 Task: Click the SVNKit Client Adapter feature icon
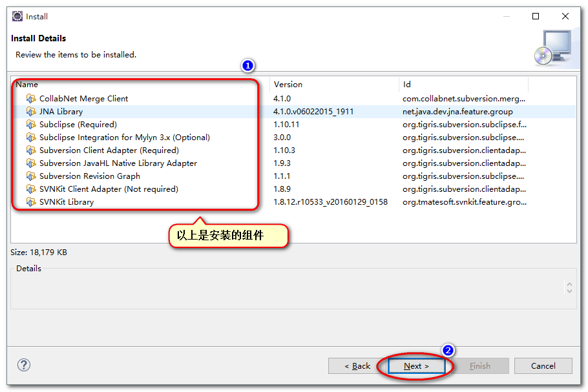pos(31,189)
